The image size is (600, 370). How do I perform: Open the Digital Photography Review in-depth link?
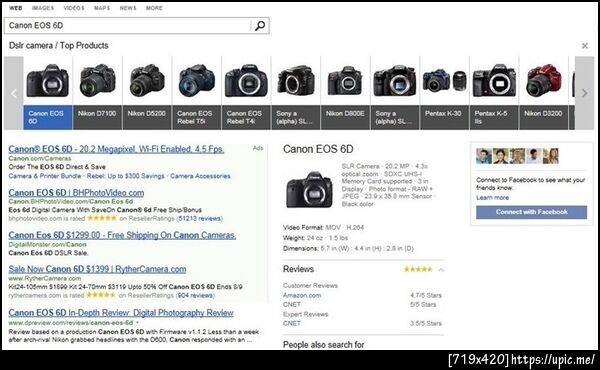(x=121, y=313)
